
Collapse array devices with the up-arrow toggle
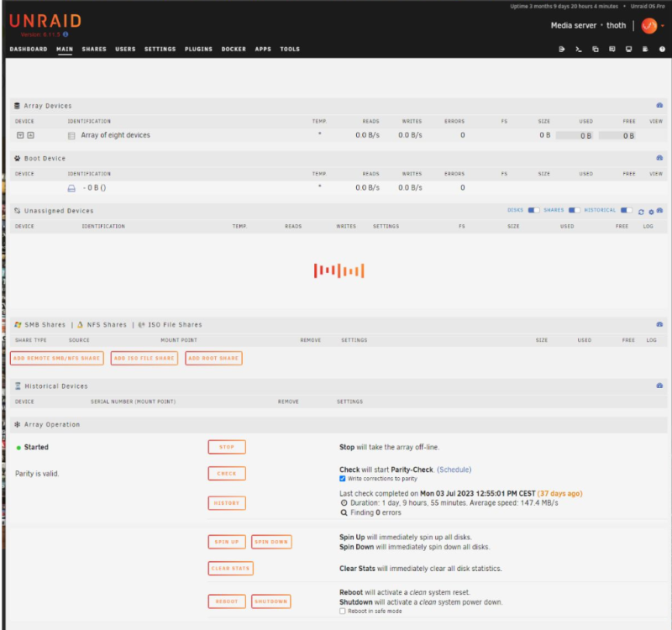point(30,135)
